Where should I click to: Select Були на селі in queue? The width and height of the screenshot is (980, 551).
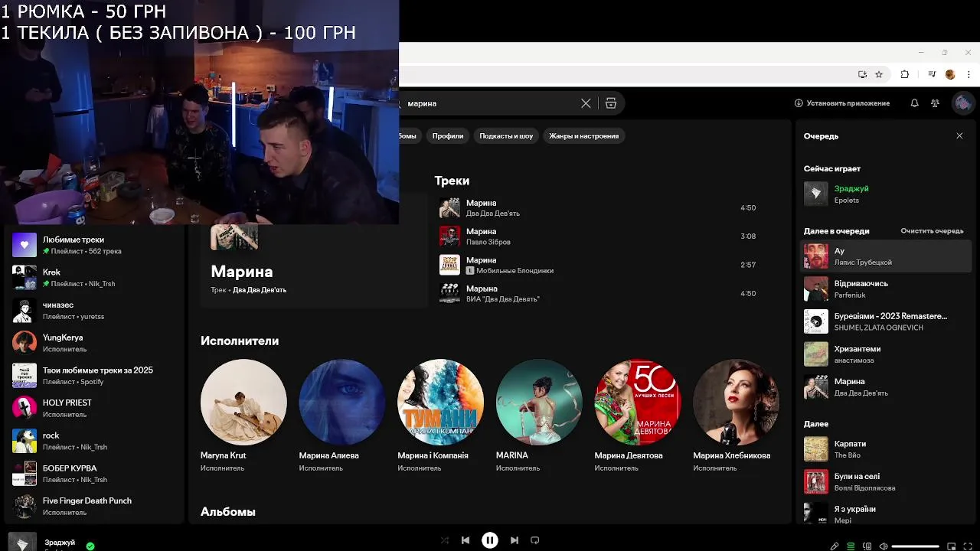pos(886,481)
